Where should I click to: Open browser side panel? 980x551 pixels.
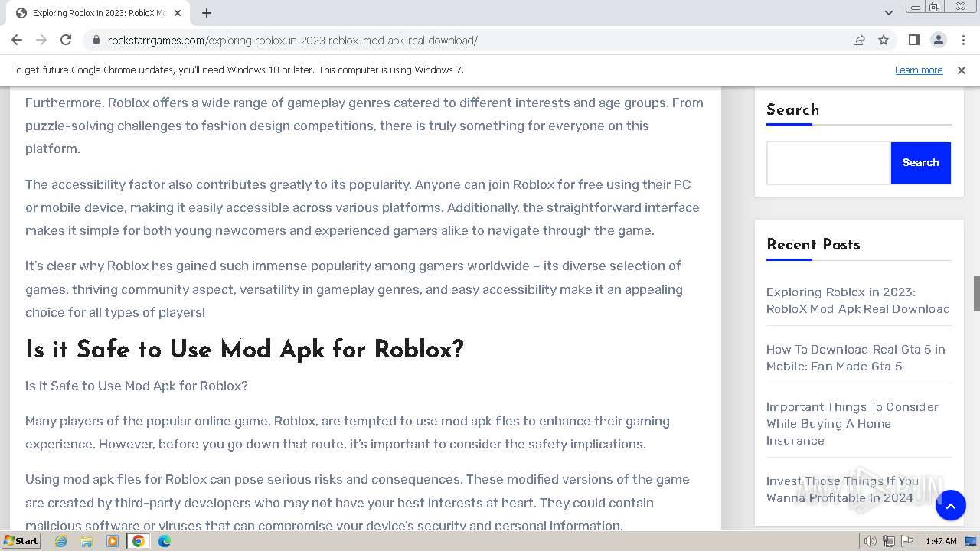(x=913, y=41)
